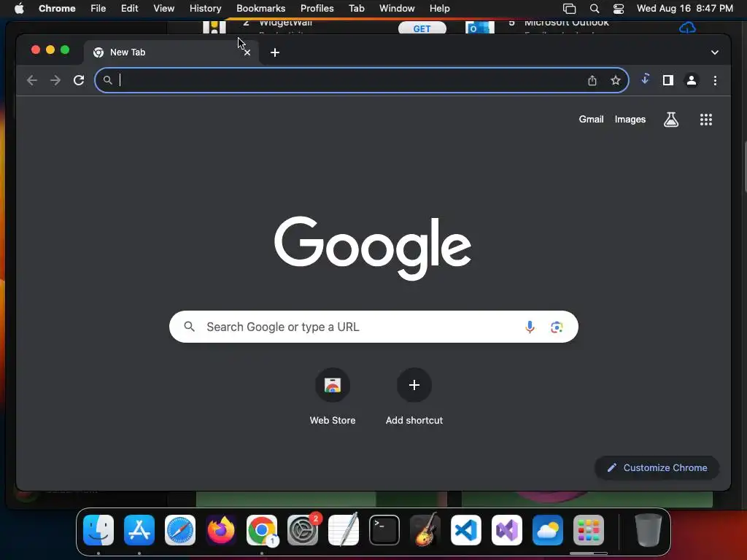Open the Edit menu
The height and width of the screenshot is (560, 747).
coord(129,9)
